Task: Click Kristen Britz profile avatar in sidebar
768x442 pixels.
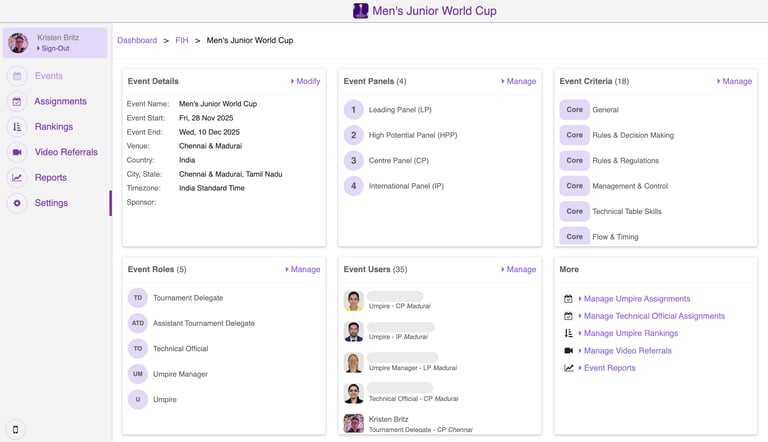Action: [18, 43]
